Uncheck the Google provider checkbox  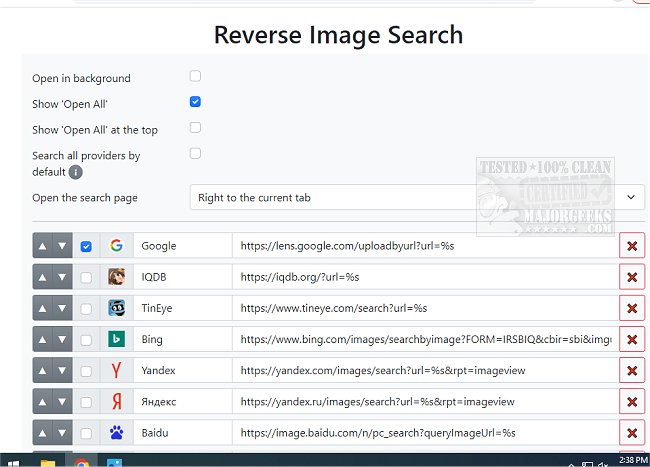coord(86,246)
